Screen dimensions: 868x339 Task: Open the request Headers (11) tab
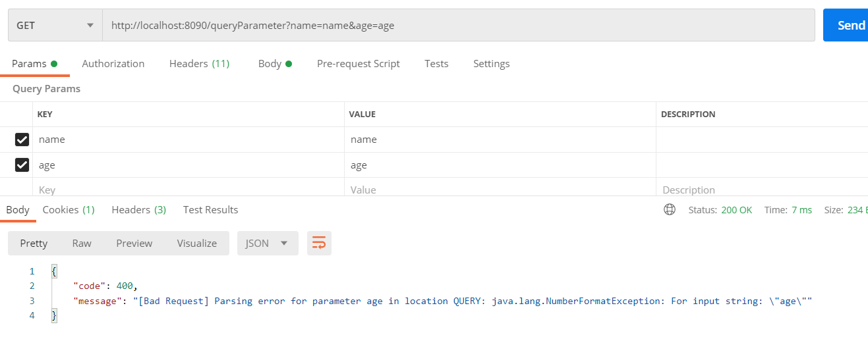click(x=199, y=64)
